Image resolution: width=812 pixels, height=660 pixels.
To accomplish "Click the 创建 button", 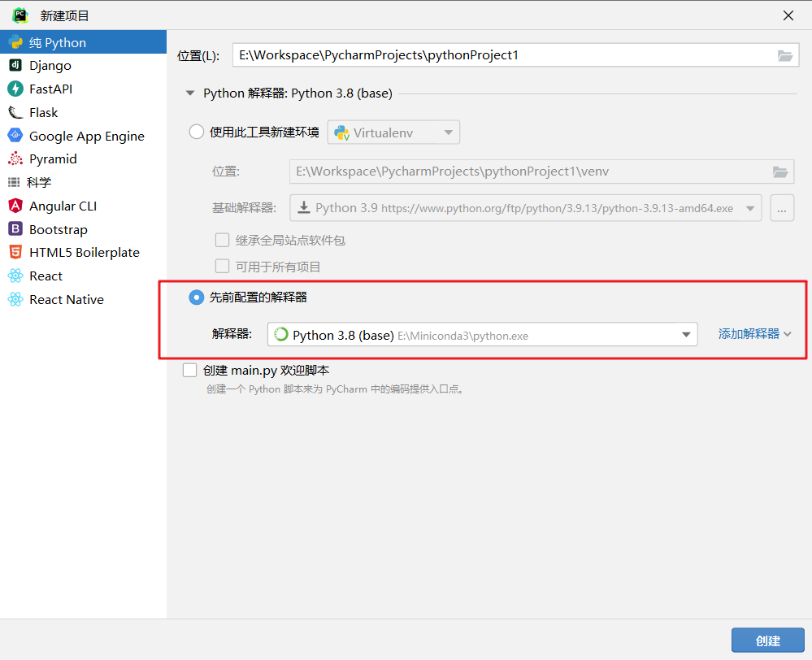I will pyautogui.click(x=768, y=640).
